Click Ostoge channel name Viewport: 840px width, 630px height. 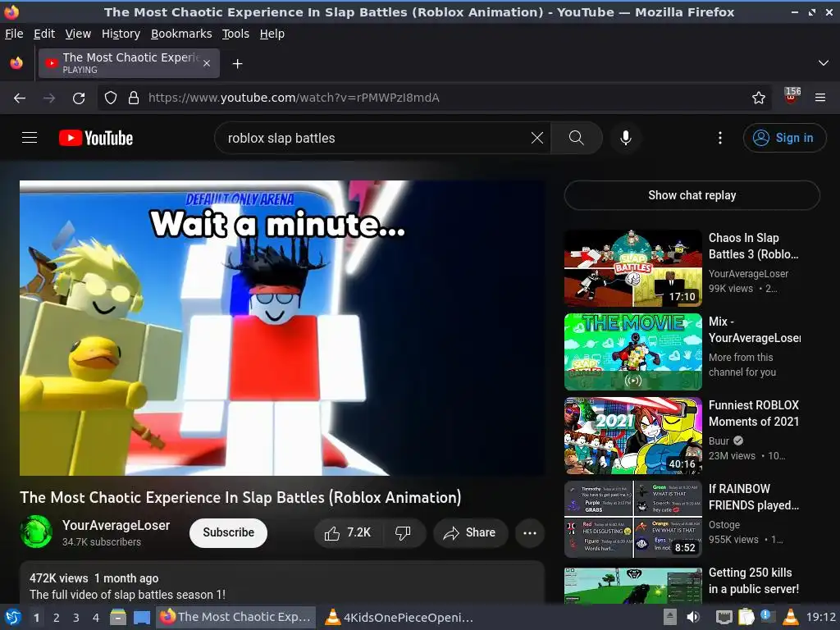tap(724, 524)
